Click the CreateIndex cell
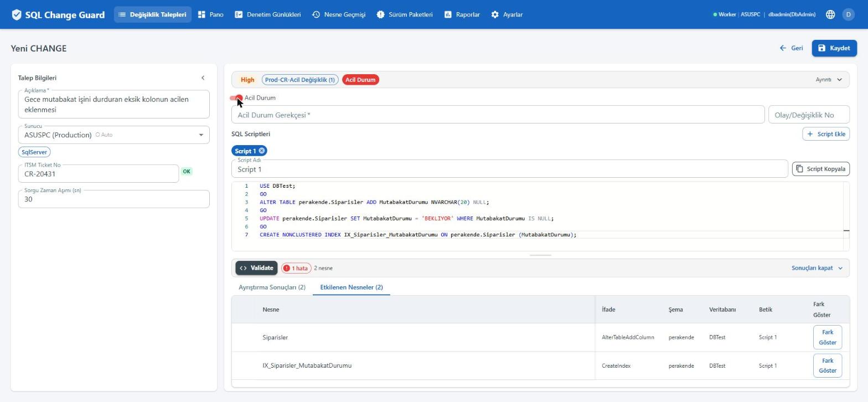Screen dimensions: 868x402 (616, 365)
